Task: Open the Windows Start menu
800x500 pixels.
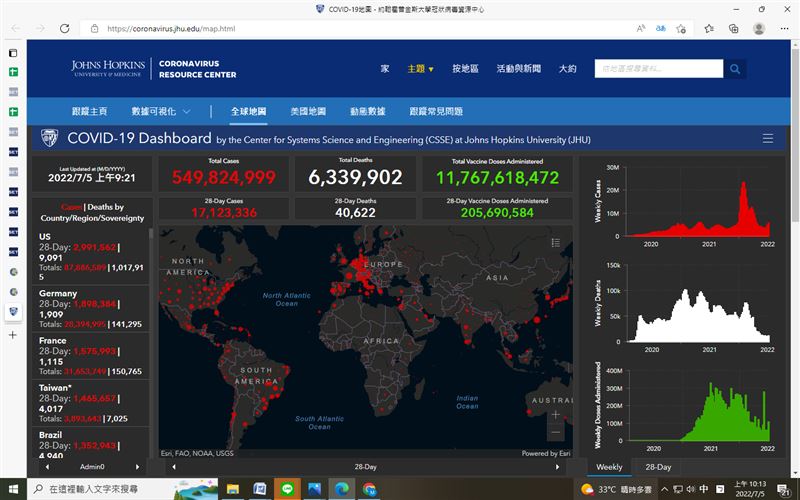Action: [13, 489]
